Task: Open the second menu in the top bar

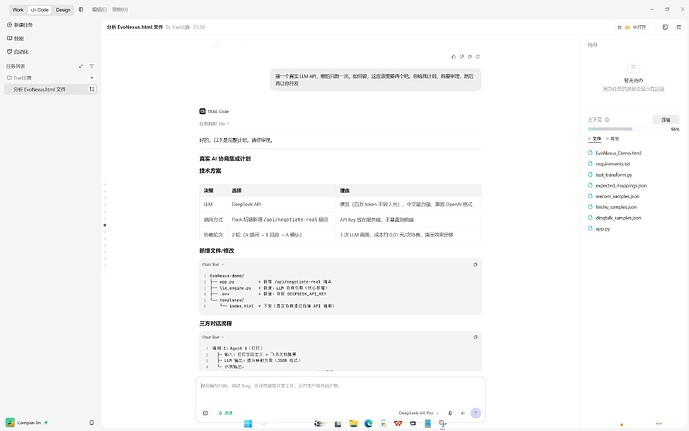Action: [120, 9]
